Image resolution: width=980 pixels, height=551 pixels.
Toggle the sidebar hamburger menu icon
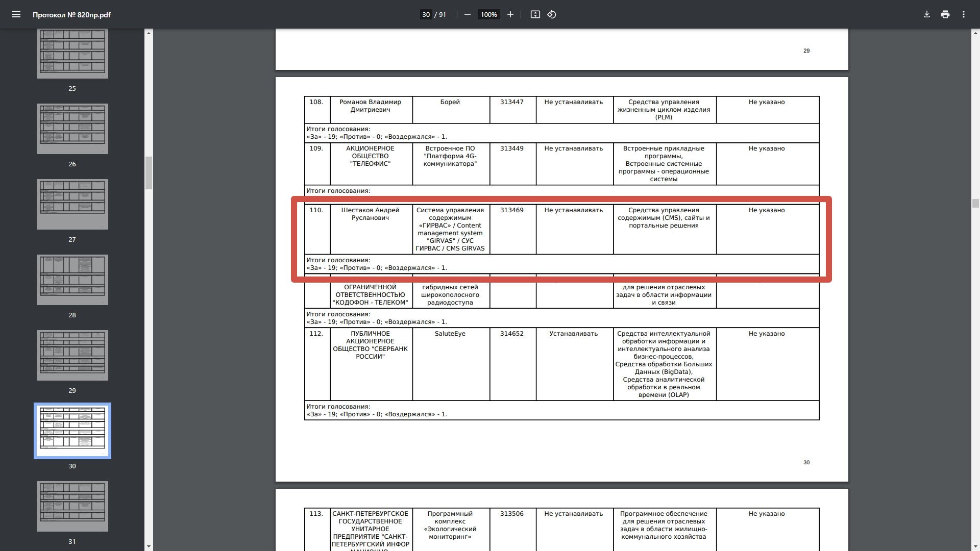tap(16, 14)
